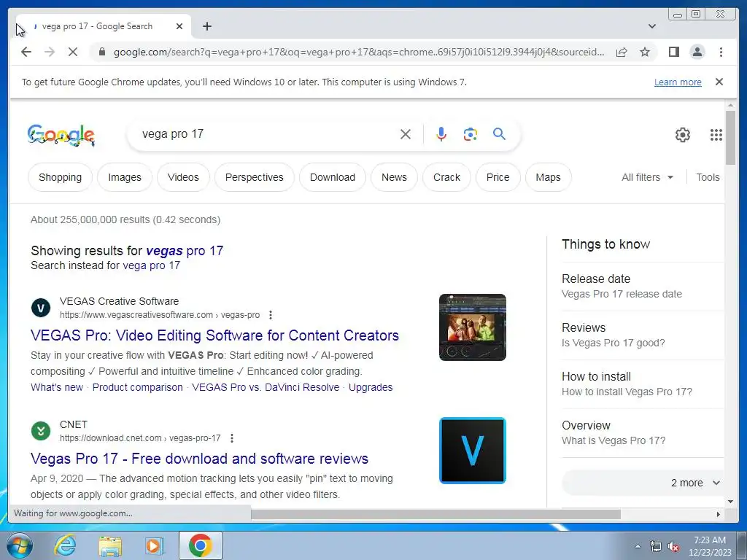The height and width of the screenshot is (560, 747).
Task: Stop loading the page
Action: click(x=73, y=52)
